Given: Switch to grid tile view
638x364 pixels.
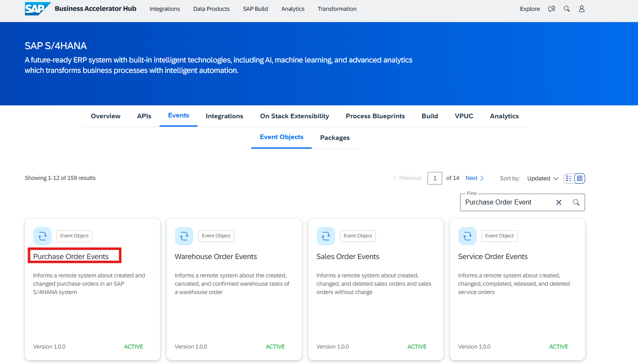Looking at the screenshot, I should click(580, 178).
